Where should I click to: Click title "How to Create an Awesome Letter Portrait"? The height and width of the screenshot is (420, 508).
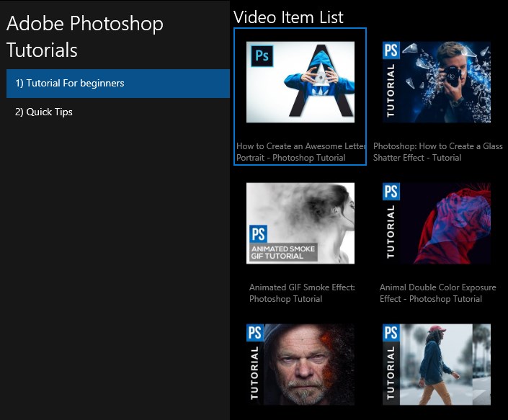click(301, 152)
